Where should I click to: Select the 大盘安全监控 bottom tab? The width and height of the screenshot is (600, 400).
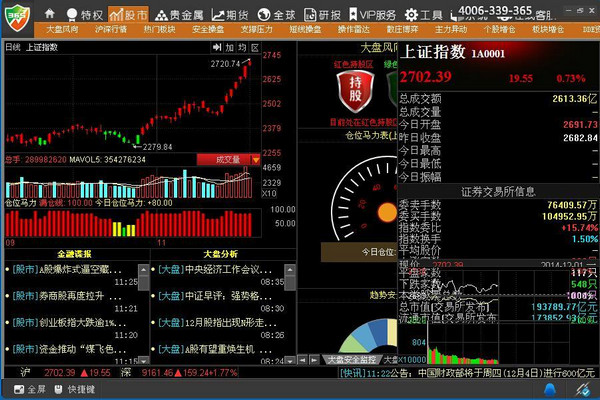352,360
